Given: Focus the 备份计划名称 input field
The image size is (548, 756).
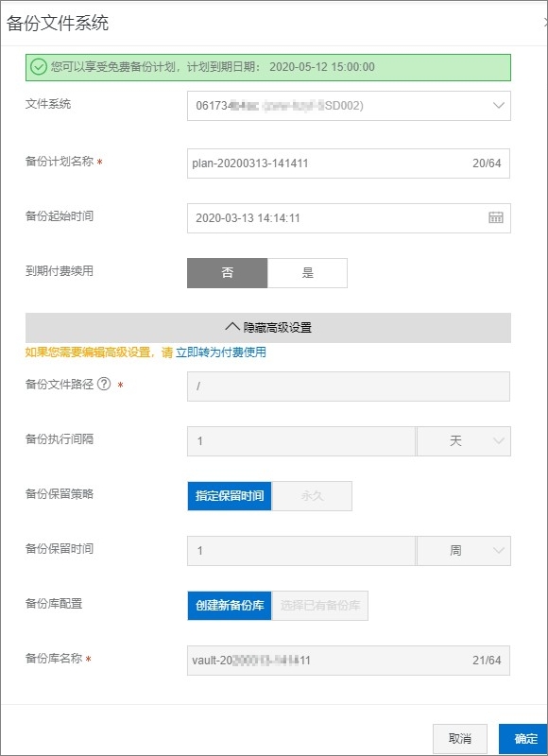Looking at the screenshot, I should tap(349, 163).
